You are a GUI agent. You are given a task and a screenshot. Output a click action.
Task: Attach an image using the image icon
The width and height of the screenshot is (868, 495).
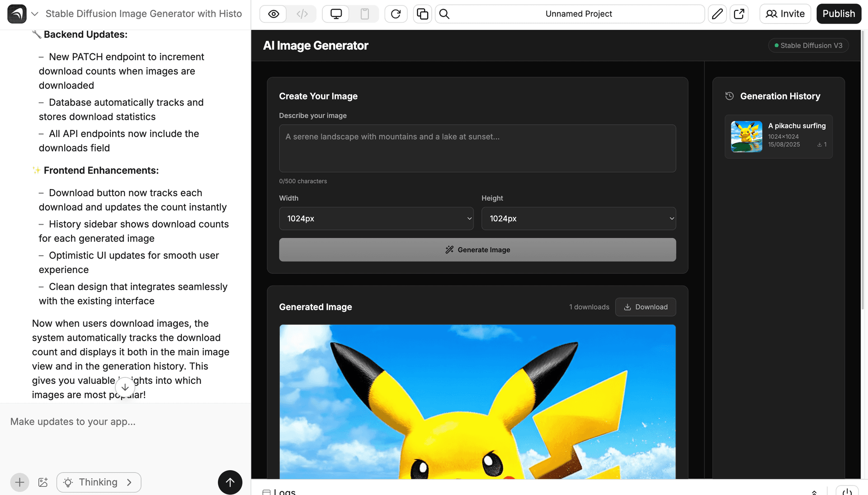(x=43, y=482)
